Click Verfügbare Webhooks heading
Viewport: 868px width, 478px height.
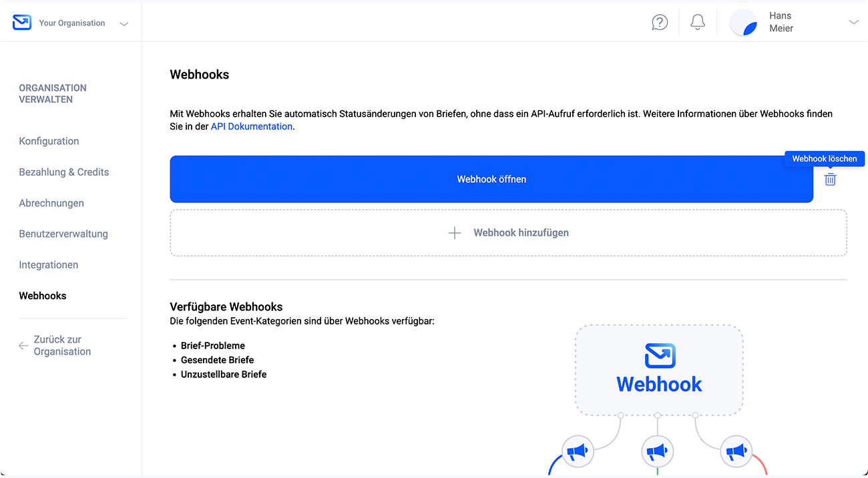click(x=226, y=307)
